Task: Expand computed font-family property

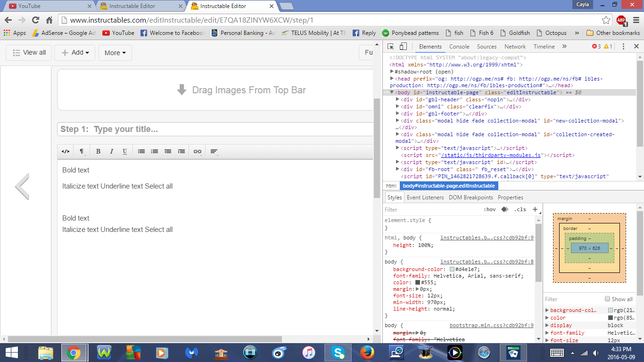Action: (547, 333)
